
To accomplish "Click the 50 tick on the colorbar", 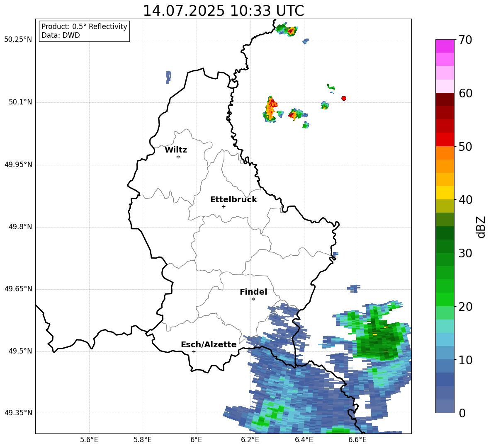I will pyautogui.click(x=465, y=146).
